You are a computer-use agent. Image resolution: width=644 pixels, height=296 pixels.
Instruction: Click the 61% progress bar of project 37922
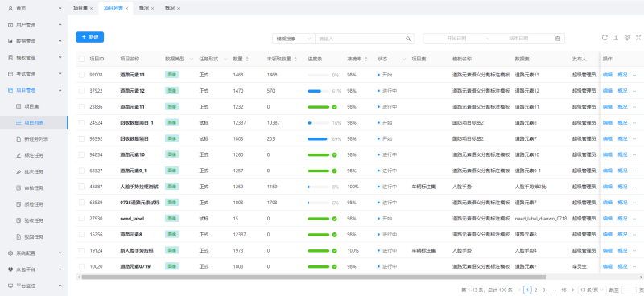tap(318, 91)
